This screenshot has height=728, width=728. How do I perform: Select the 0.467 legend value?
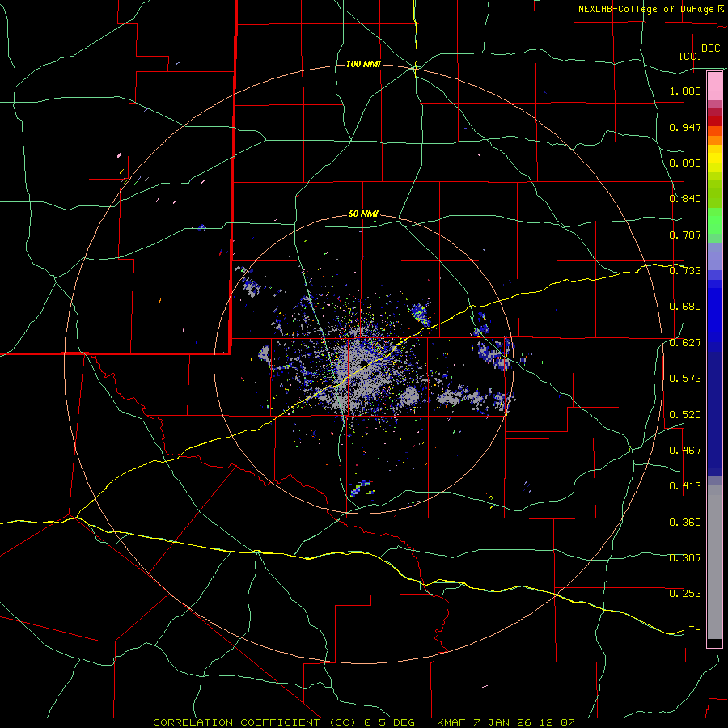685,451
